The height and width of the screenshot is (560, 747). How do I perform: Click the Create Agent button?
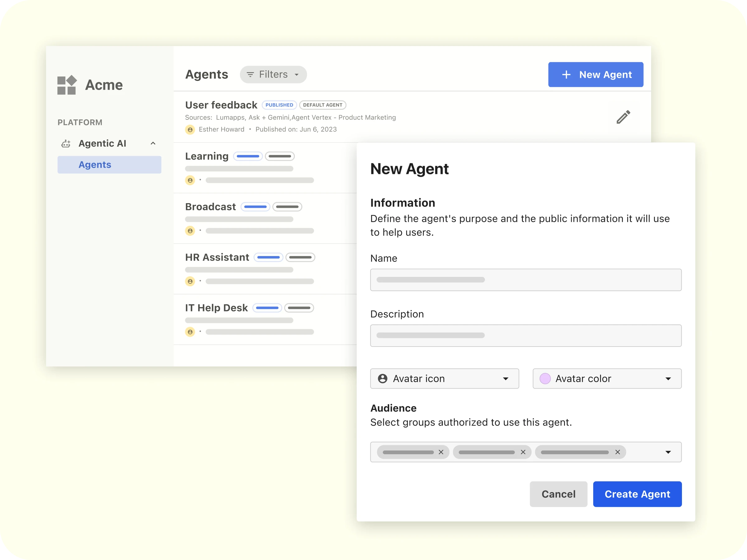(x=637, y=494)
